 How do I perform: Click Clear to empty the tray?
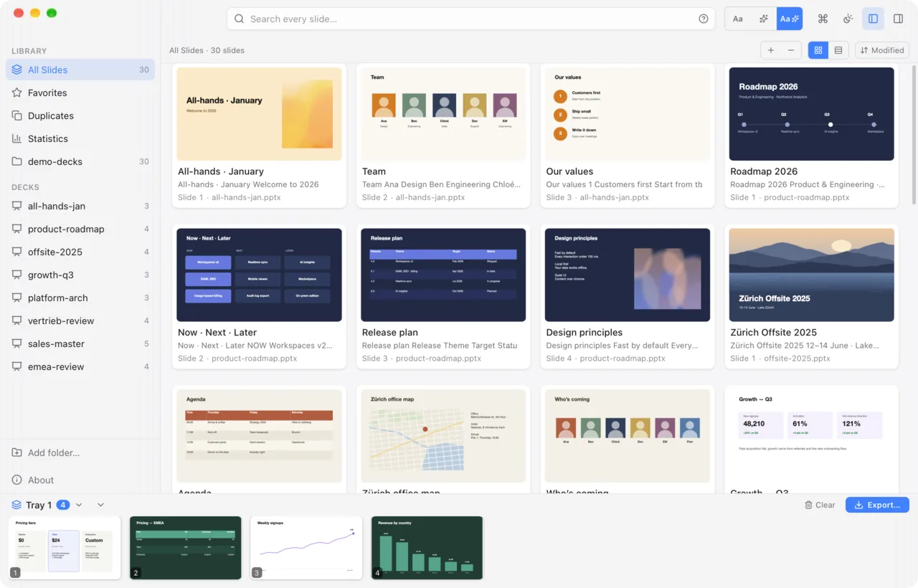820,505
